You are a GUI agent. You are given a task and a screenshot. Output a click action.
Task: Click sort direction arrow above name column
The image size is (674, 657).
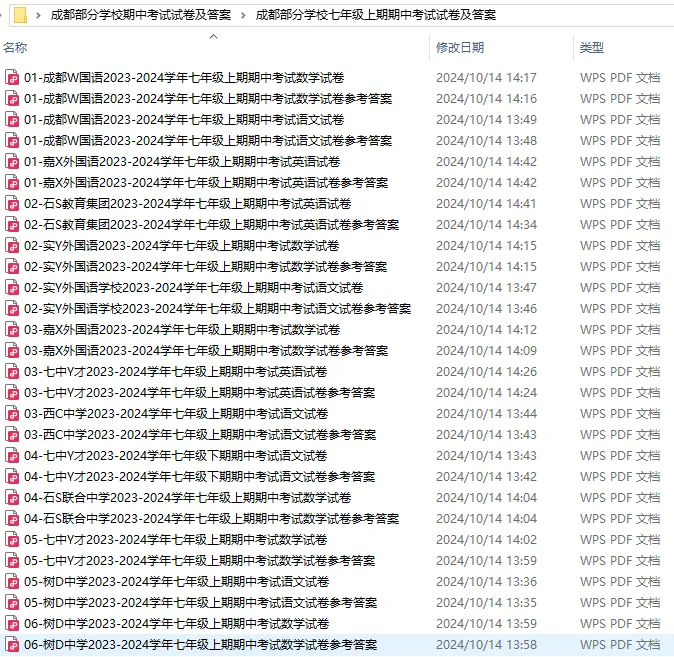tap(213, 37)
